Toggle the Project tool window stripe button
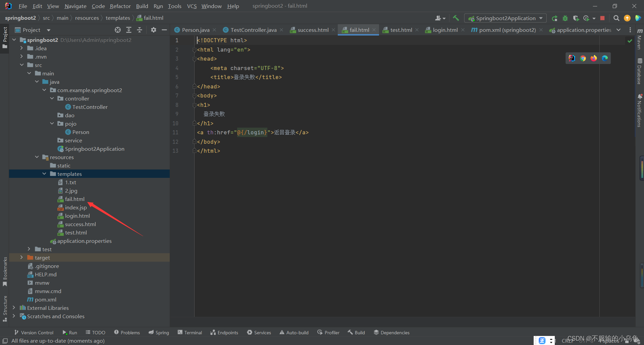 tap(5, 38)
